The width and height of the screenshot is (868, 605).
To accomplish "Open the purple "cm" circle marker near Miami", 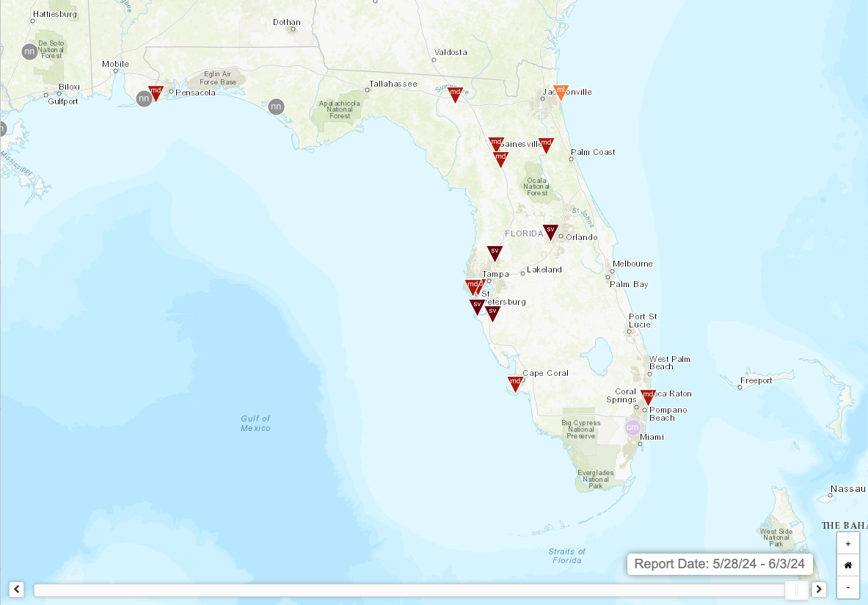I will pos(632,427).
